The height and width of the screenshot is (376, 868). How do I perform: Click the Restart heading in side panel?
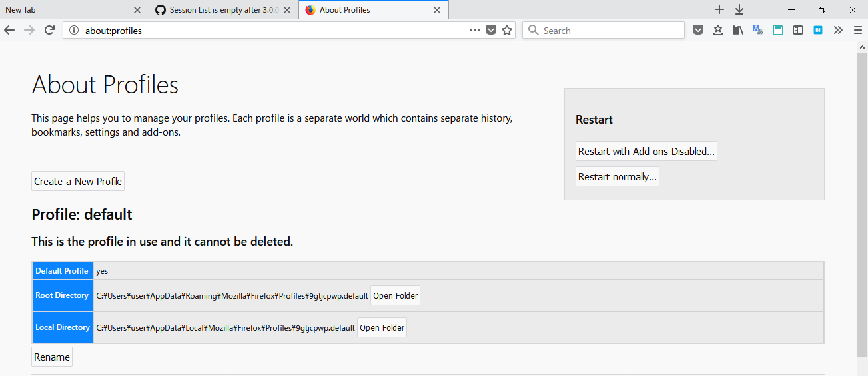[594, 120]
